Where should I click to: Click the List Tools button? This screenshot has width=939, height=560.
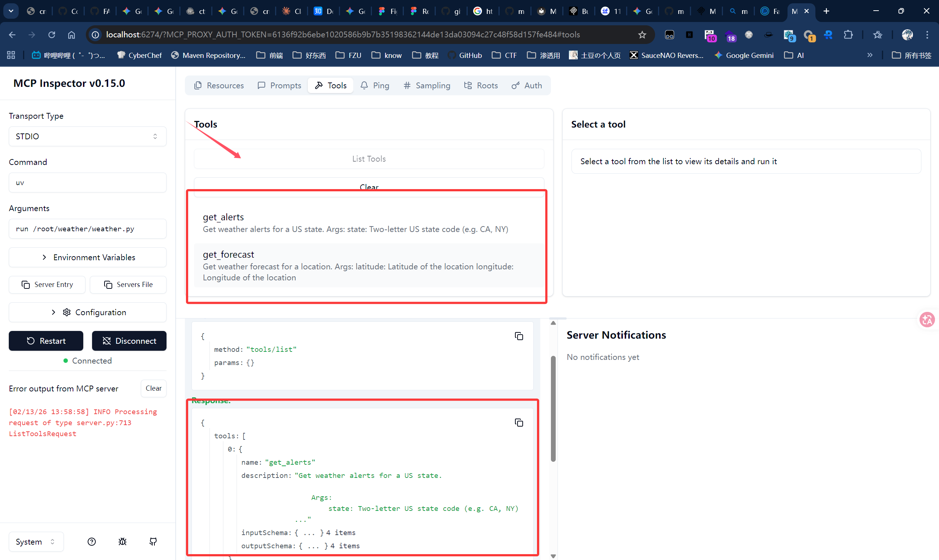click(369, 159)
